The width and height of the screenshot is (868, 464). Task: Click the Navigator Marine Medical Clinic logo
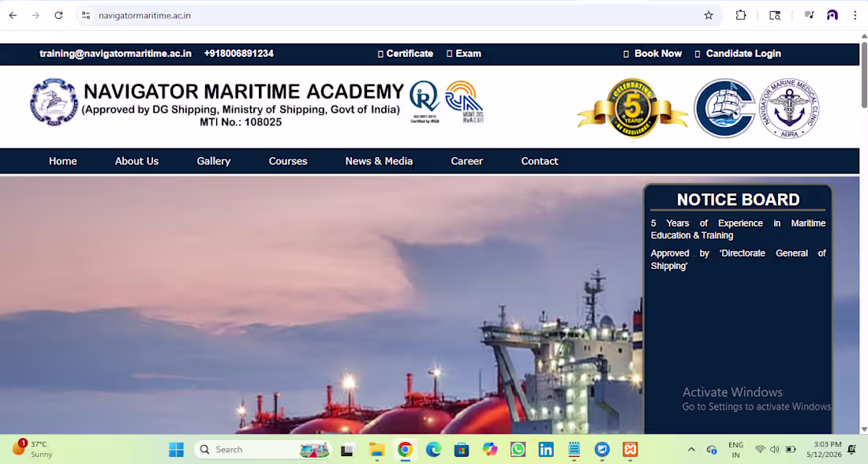point(789,108)
